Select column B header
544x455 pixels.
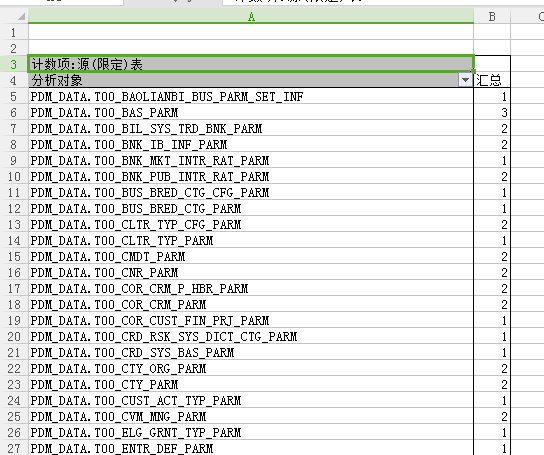point(492,17)
